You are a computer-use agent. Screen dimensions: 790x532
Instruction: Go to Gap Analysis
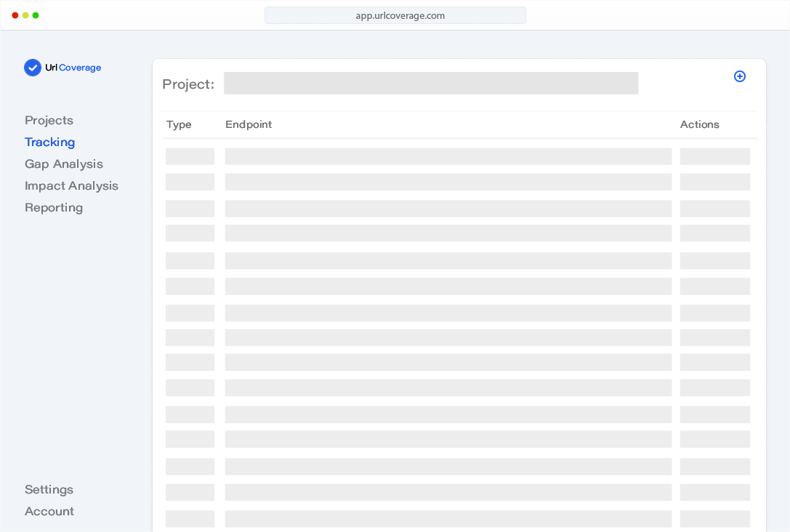(64, 164)
